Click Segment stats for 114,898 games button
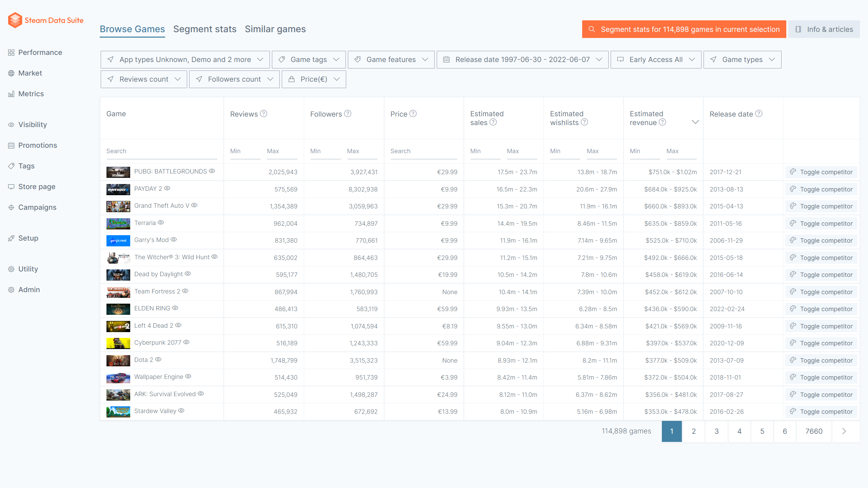 pyautogui.click(x=684, y=29)
